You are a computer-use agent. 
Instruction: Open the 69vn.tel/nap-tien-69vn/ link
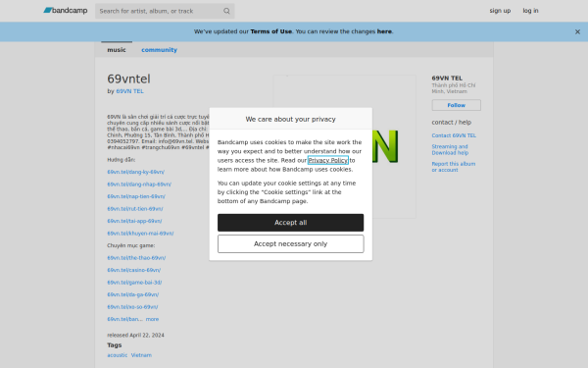pos(136,196)
